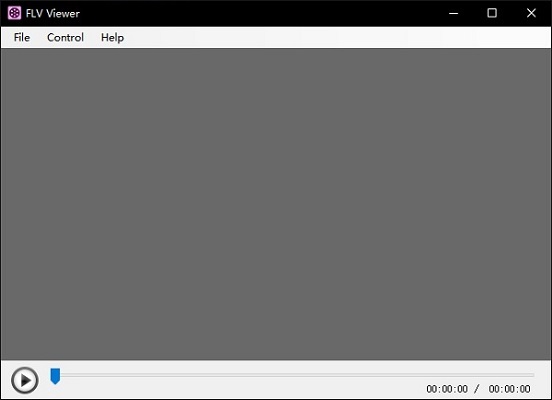Open the Help menu
Image resolution: width=552 pixels, height=400 pixels.
(x=112, y=37)
